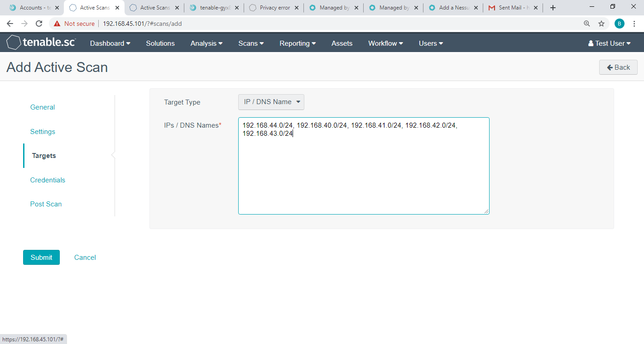Close the Accounts tab
The height and width of the screenshot is (344, 644).
point(57,8)
